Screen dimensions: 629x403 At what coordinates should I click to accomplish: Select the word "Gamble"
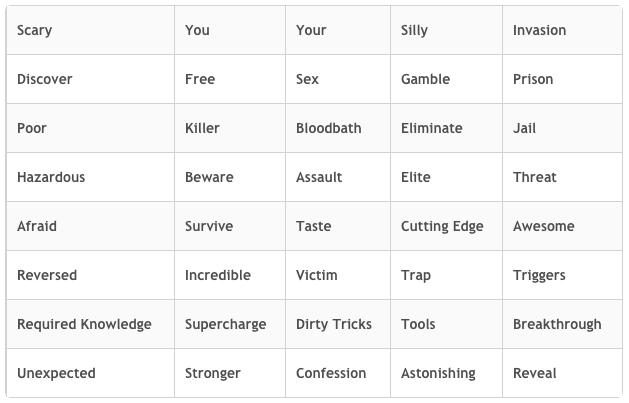[x=425, y=79]
